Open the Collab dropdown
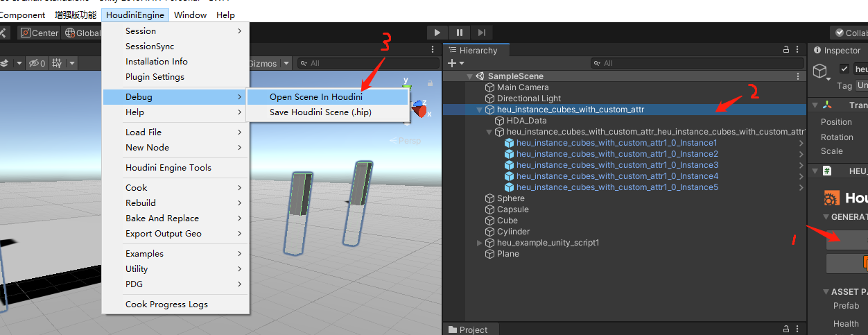The height and width of the screenshot is (335, 868). coord(849,33)
